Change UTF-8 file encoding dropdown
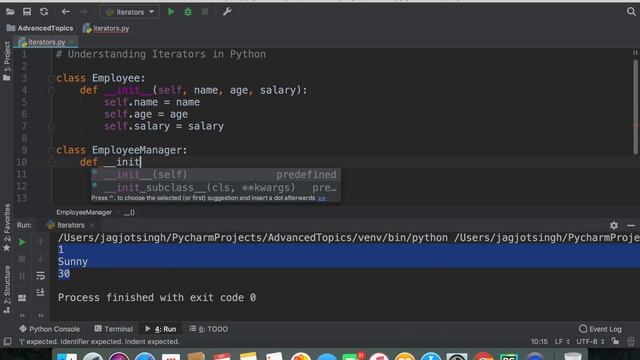The width and height of the screenshot is (640, 360). pos(590,341)
